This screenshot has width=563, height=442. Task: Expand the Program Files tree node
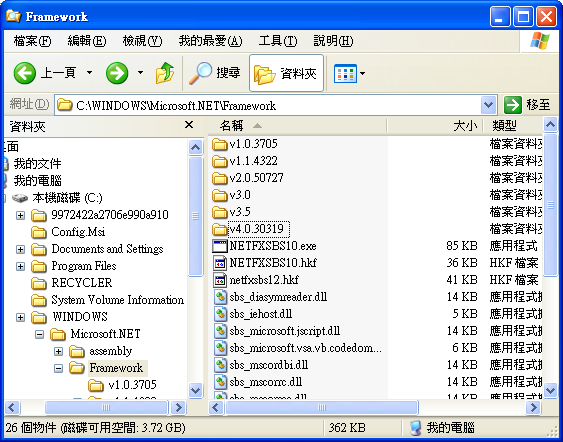click(20, 266)
